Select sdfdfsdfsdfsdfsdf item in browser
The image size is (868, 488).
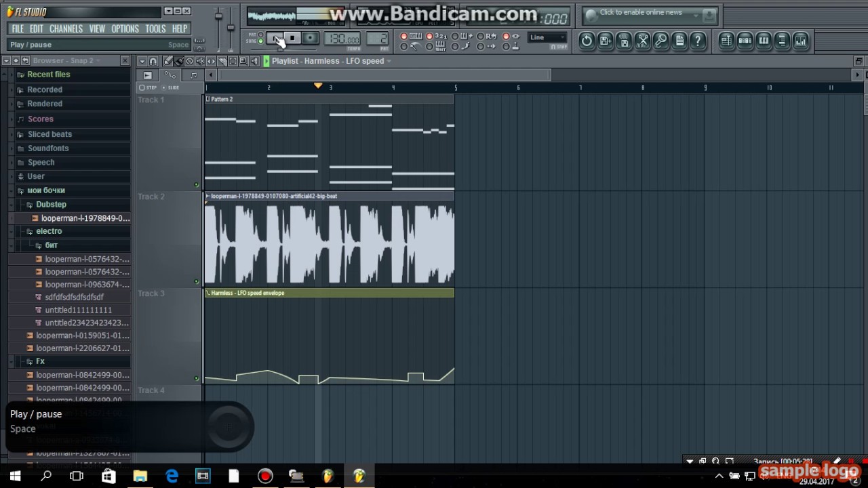click(74, 297)
